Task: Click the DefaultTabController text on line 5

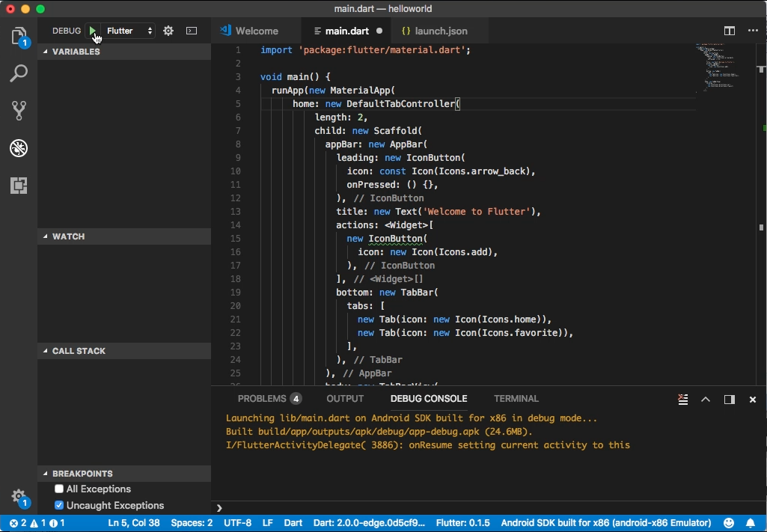Action: 401,104
